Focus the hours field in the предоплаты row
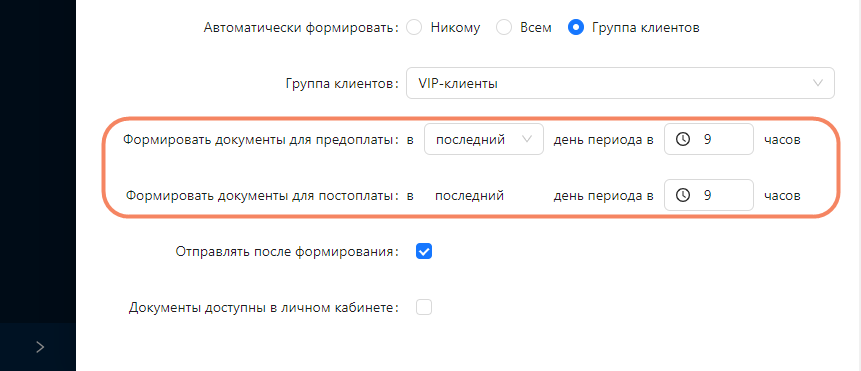Image resolution: width=861 pixels, height=371 pixels. [x=709, y=139]
